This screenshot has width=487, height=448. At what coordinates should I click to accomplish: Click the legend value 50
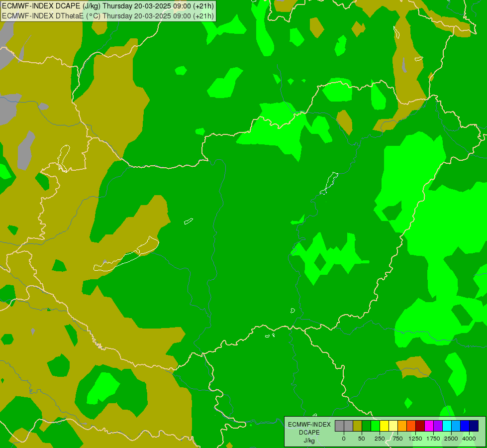362,439
